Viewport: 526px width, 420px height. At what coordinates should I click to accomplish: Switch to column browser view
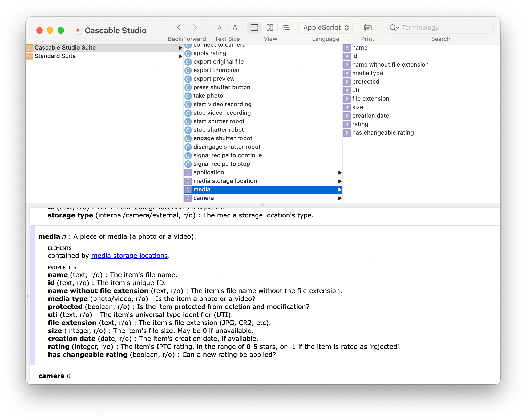click(x=254, y=27)
